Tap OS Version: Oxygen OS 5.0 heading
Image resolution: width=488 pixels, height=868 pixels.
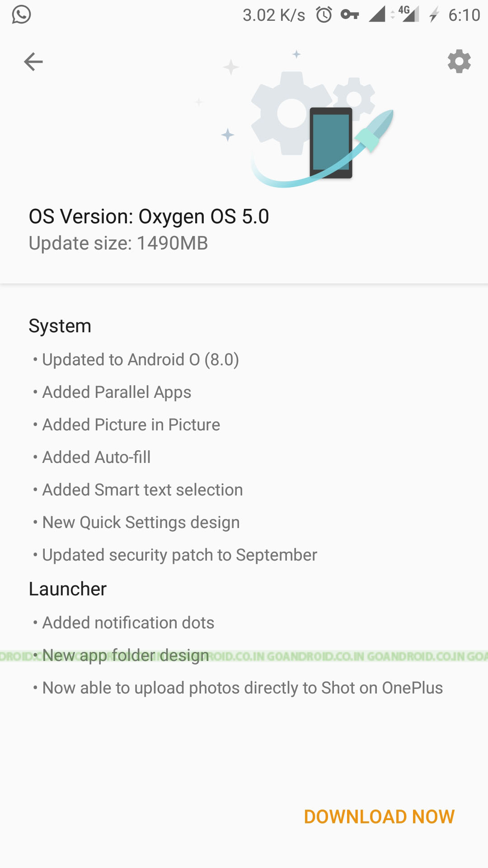[x=149, y=217]
